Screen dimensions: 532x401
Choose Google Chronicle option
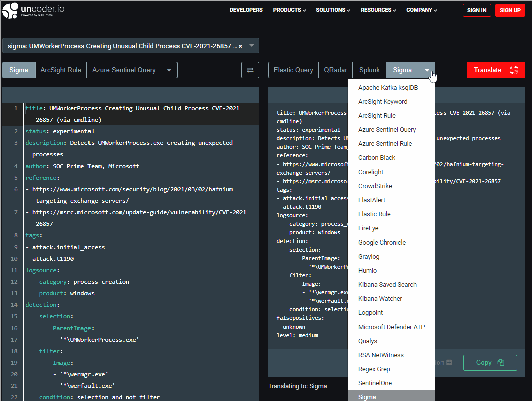[x=392, y=243]
